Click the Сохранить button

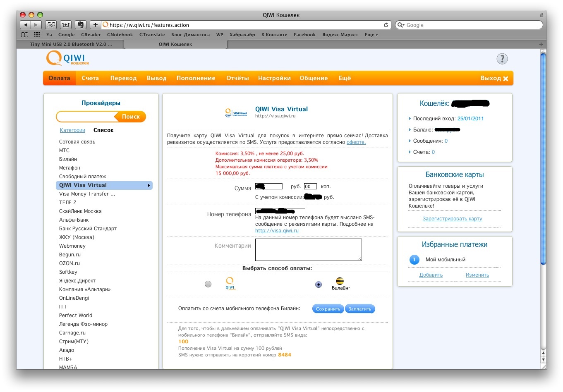328,309
